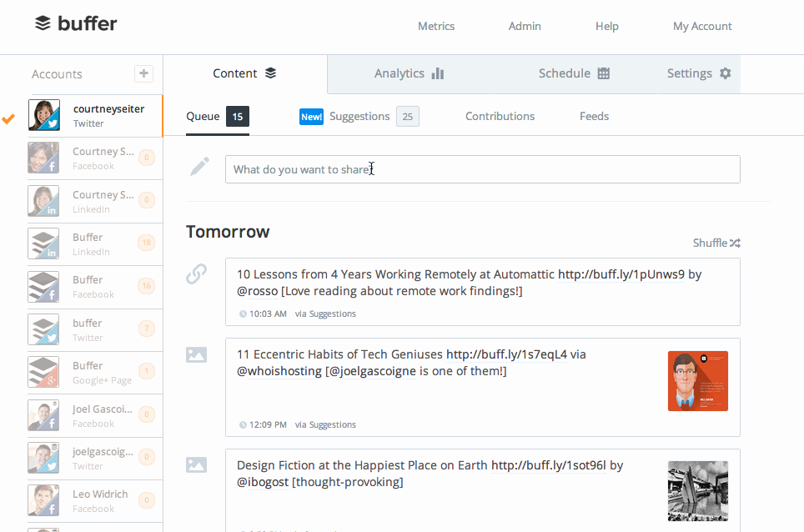Click the add account plus icon
Screen dimensions: 804x532
pyautogui.click(x=143, y=73)
